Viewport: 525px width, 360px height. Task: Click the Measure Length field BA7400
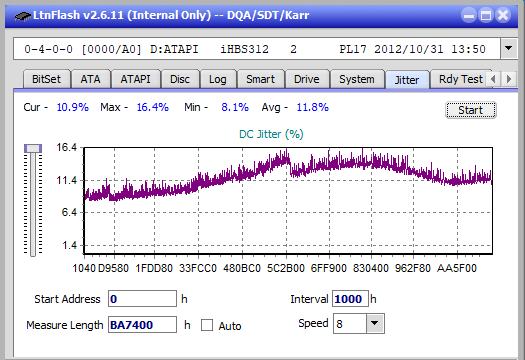(142, 325)
